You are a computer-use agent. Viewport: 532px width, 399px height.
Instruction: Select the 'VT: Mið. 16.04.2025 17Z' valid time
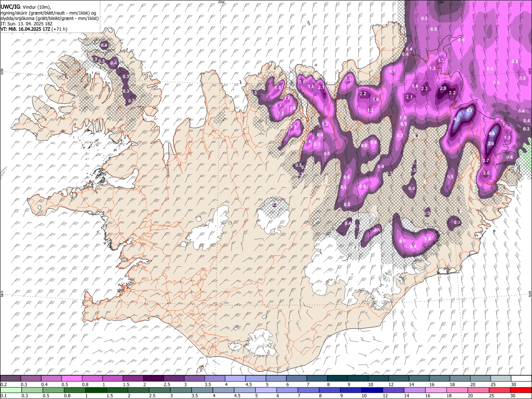pyautogui.click(x=25, y=29)
